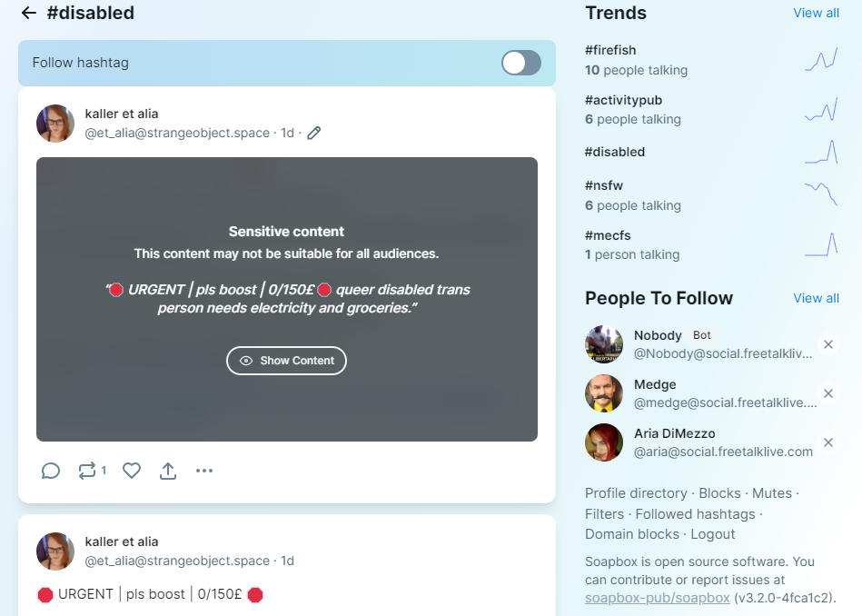View all People To Follow
Image resolution: width=862 pixels, height=616 pixels.
coord(816,298)
